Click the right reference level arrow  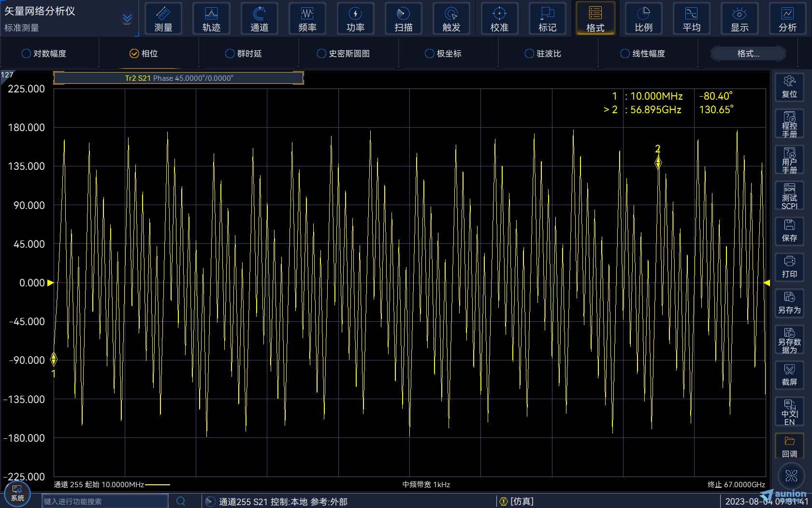[767, 283]
